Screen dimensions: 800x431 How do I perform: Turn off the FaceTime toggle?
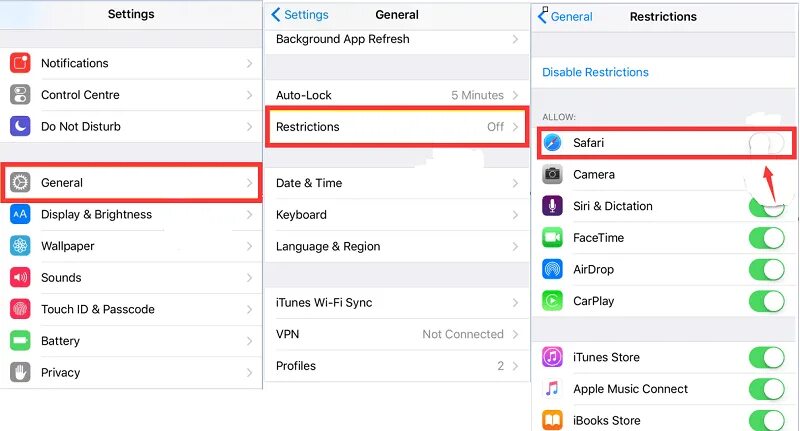click(766, 238)
